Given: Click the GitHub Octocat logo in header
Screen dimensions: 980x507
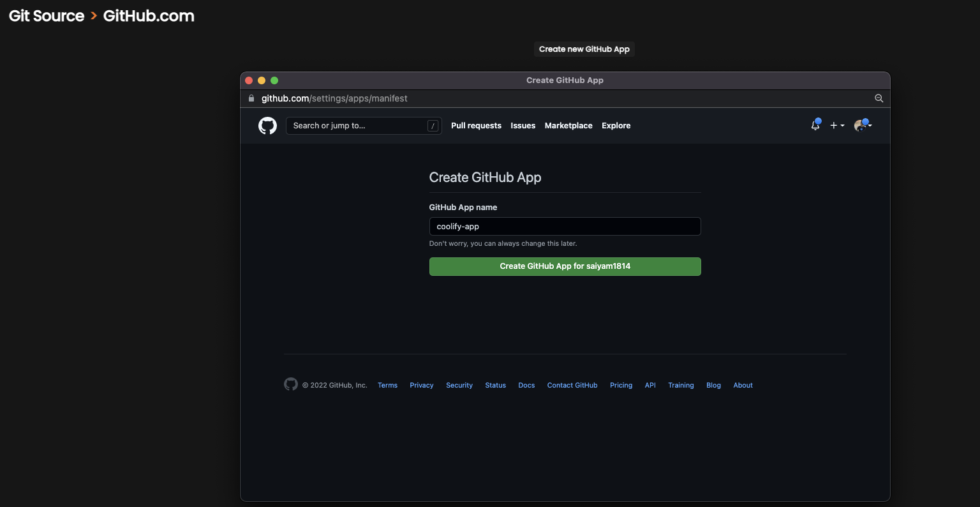Looking at the screenshot, I should tap(267, 126).
